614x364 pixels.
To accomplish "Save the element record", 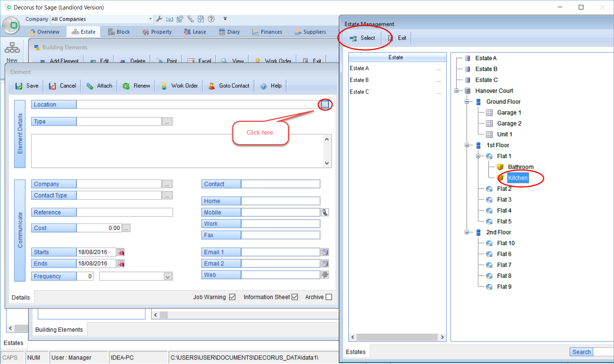I will pos(26,86).
